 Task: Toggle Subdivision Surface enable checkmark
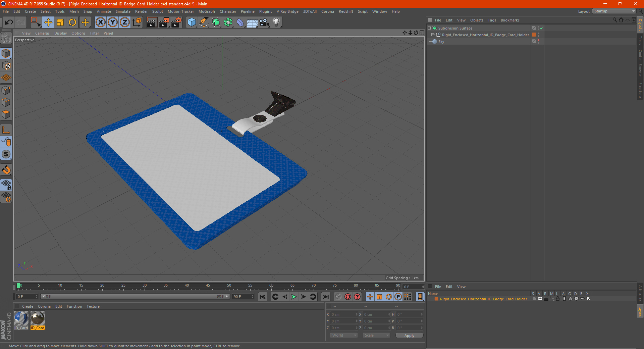[x=541, y=28]
